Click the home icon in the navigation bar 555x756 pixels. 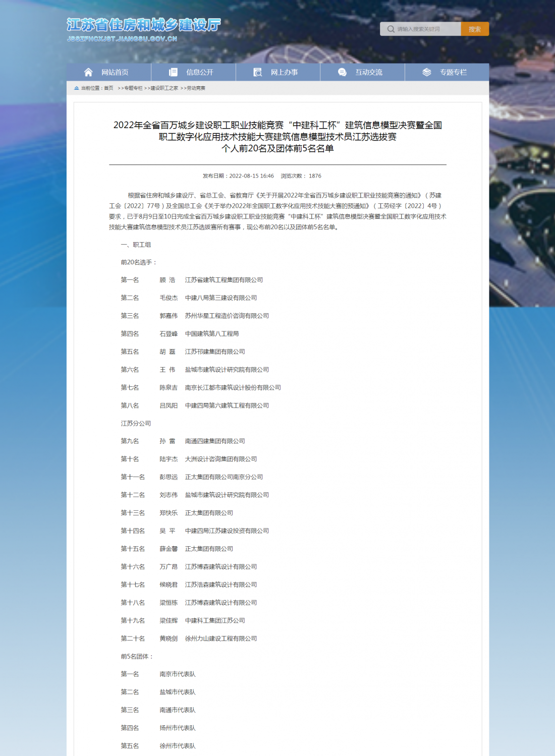88,72
